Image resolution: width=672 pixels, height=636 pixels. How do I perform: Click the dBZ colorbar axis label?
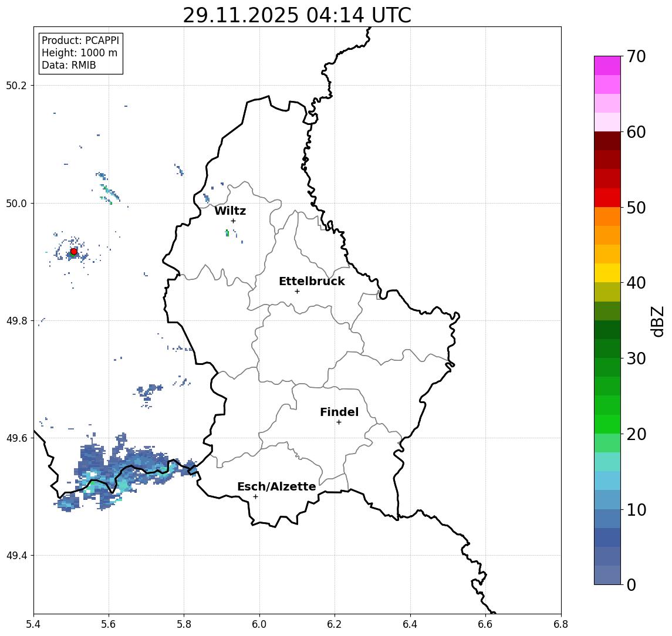(658, 321)
